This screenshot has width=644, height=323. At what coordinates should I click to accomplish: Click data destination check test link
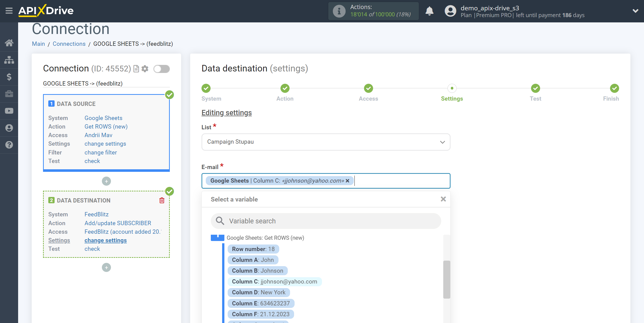click(x=92, y=249)
